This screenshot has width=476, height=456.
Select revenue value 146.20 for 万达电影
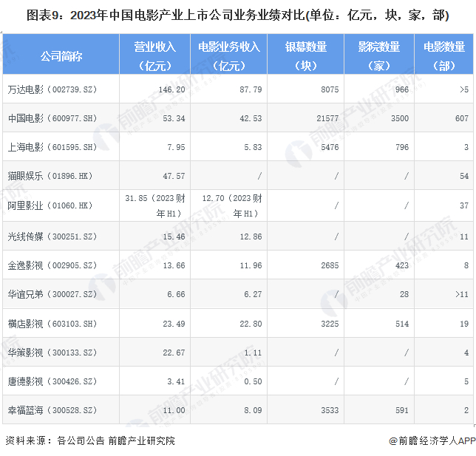coord(171,89)
